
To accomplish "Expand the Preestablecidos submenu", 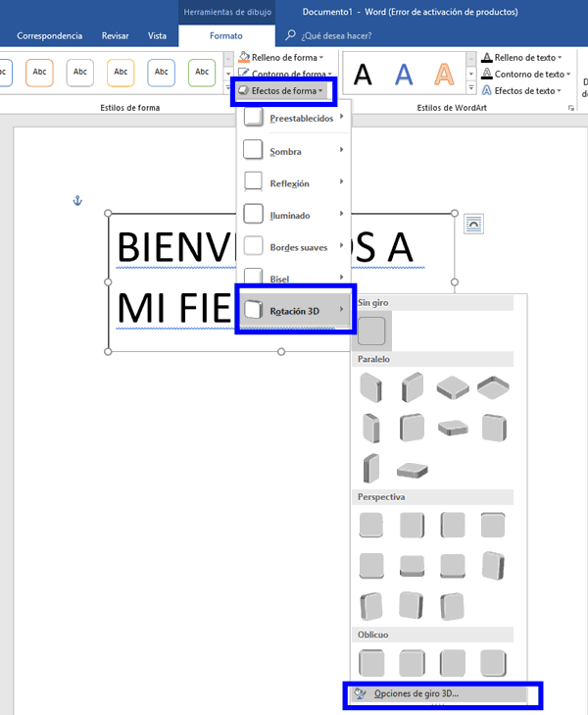I will (294, 118).
